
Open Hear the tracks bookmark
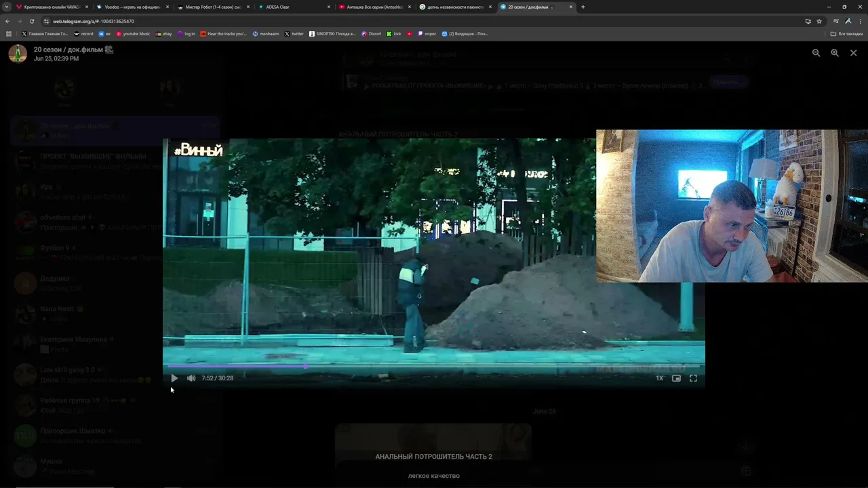[x=224, y=34]
